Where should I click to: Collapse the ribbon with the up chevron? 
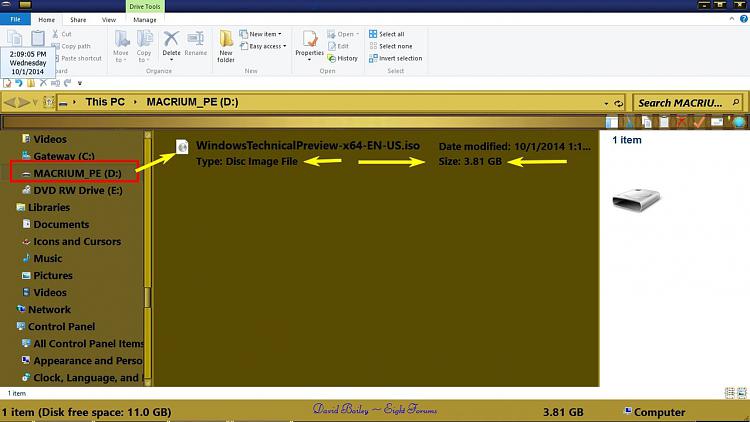(732, 19)
